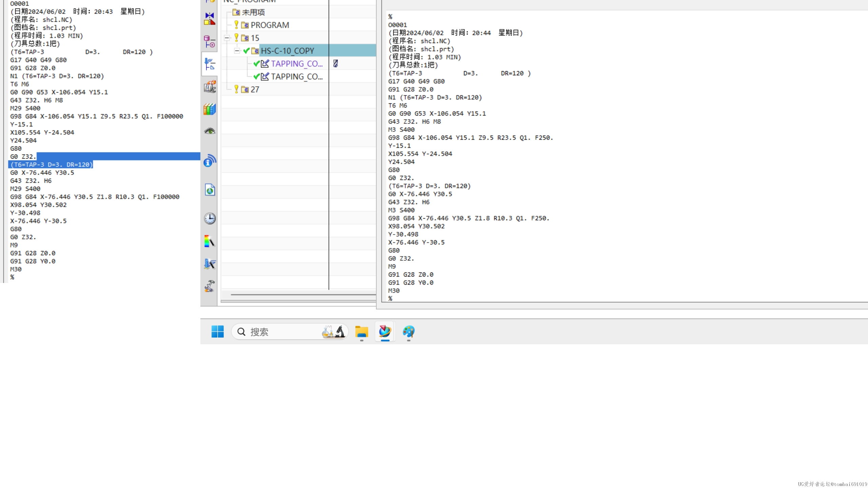Viewport: 868px width, 488px height.
Task: Click 'G43 Z32. H6 M8' in right listing
Action: click(x=414, y=121)
